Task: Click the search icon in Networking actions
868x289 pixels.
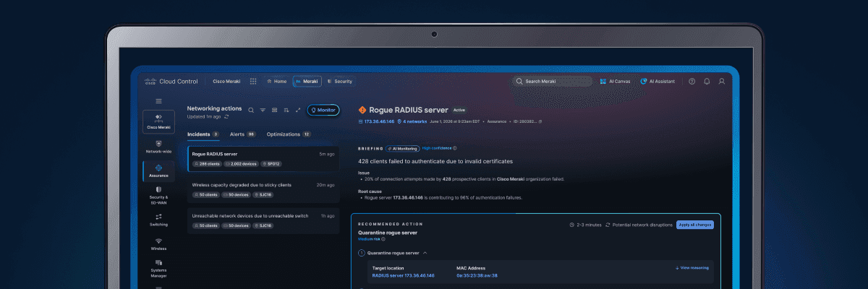Action: (x=251, y=111)
